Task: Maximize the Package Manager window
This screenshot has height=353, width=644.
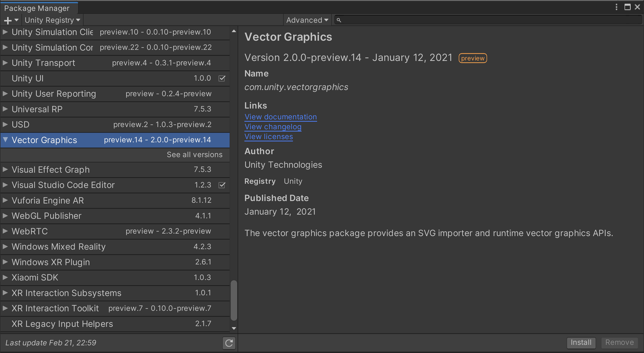Action: (627, 7)
